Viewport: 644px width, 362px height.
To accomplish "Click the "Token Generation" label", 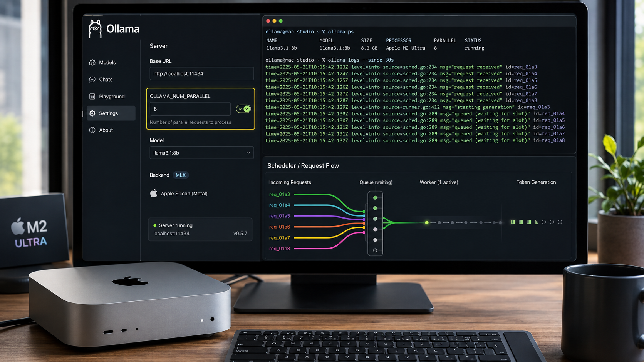I will (x=536, y=182).
